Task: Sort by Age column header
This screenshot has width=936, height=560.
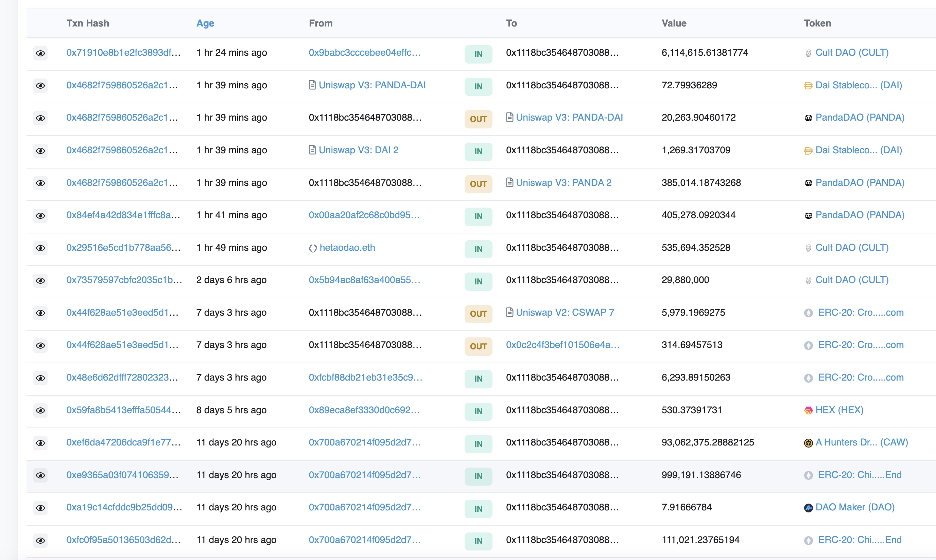Action: coord(205,23)
